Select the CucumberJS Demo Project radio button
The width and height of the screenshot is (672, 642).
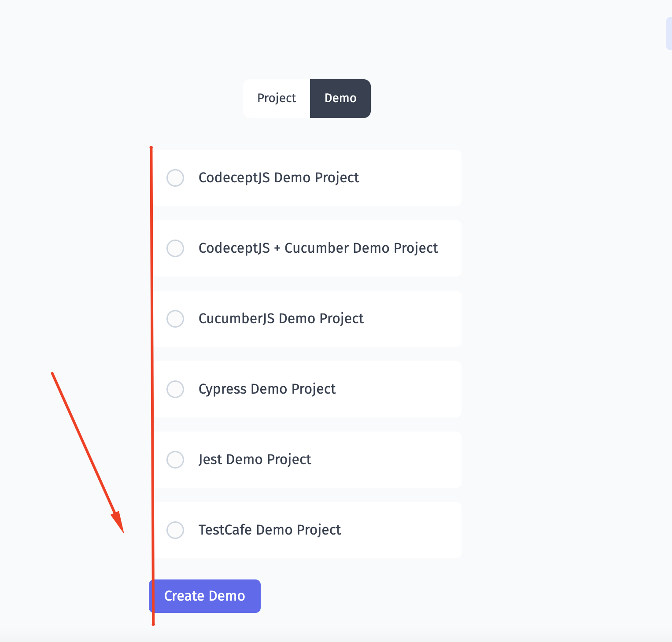click(175, 319)
